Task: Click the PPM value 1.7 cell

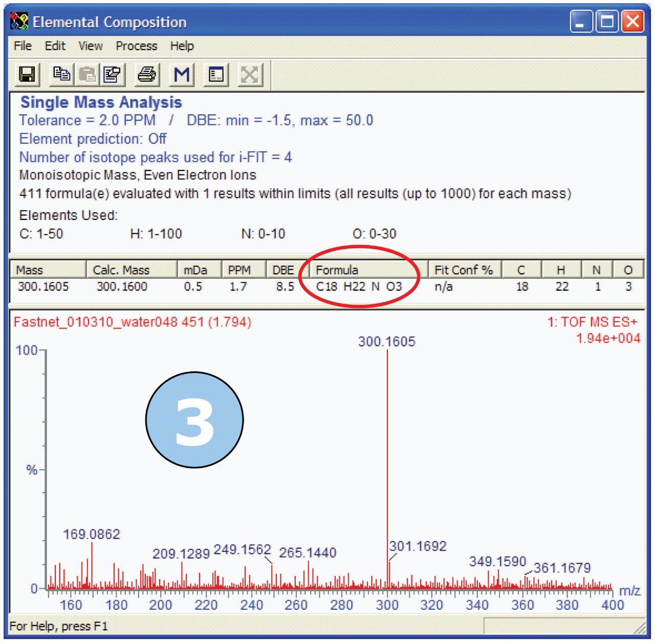Action: tap(237, 286)
